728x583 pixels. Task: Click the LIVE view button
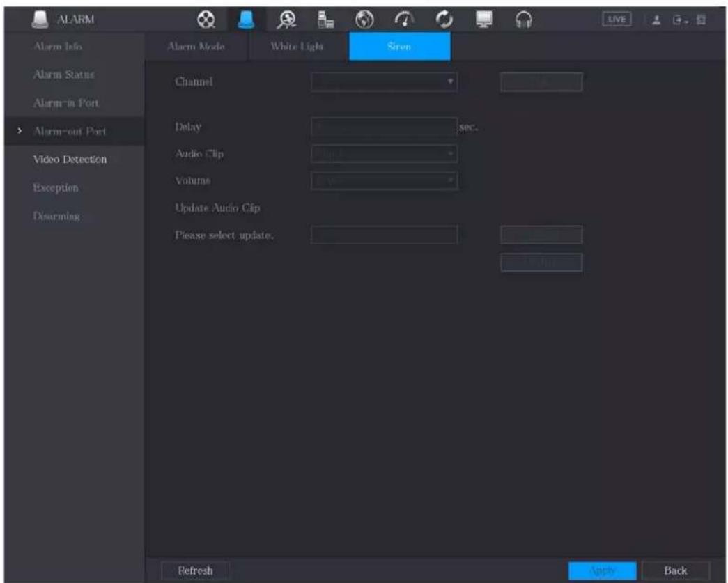[x=617, y=20]
